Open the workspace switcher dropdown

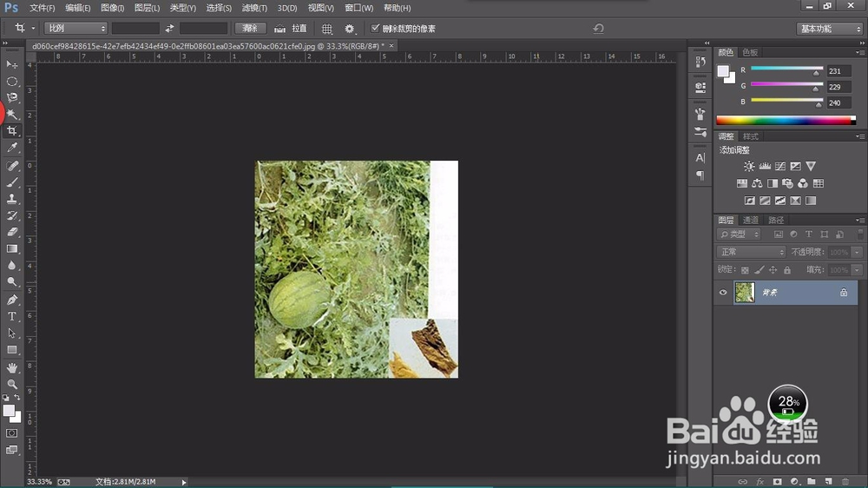coord(829,29)
